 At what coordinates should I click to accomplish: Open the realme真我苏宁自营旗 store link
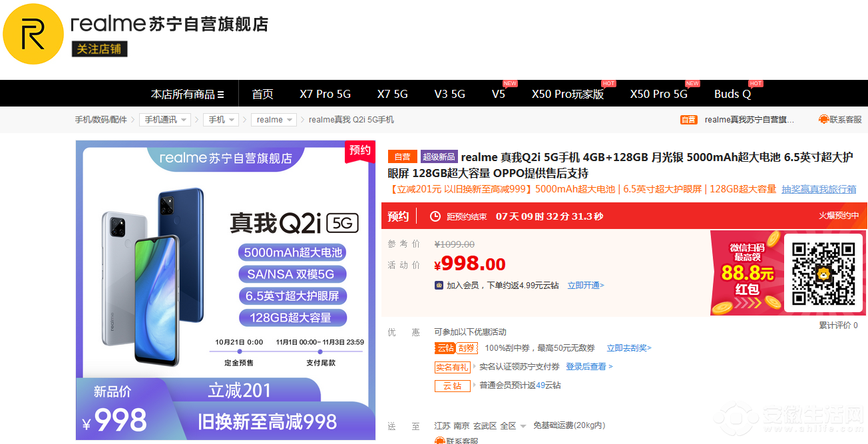click(x=750, y=120)
